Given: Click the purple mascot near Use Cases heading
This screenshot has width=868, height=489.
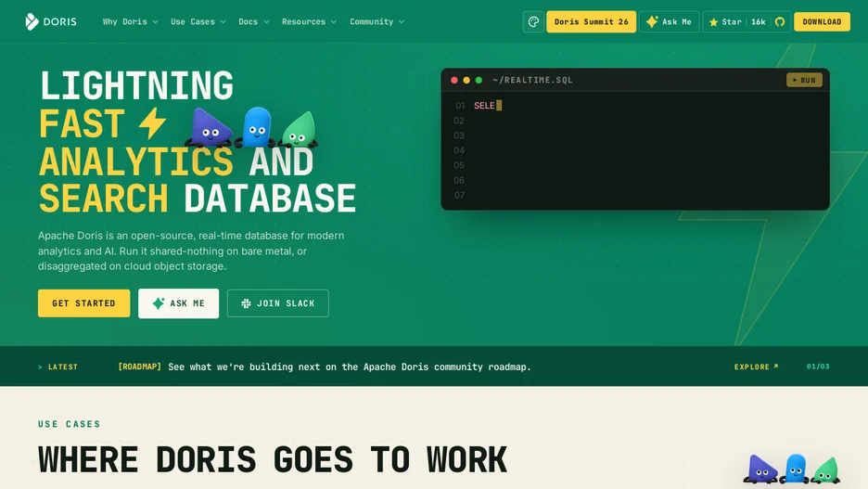Looking at the screenshot, I should coord(760,469).
